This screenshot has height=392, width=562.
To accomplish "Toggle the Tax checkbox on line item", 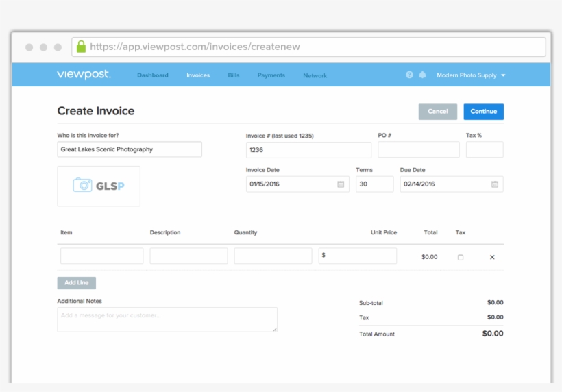I will (x=461, y=257).
